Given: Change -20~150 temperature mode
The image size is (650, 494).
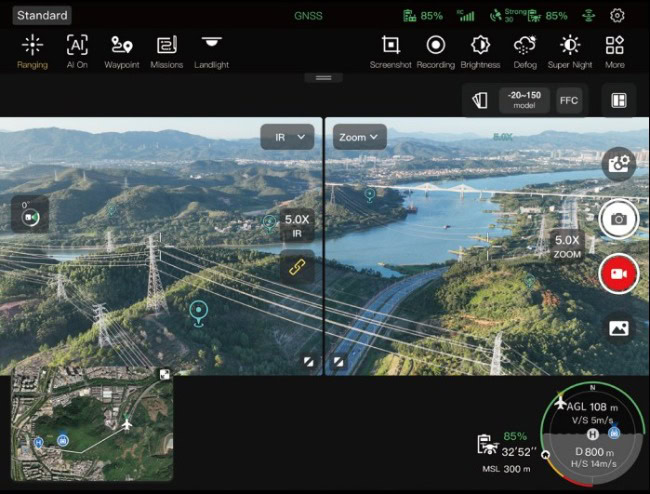Looking at the screenshot, I should tap(524, 100).
